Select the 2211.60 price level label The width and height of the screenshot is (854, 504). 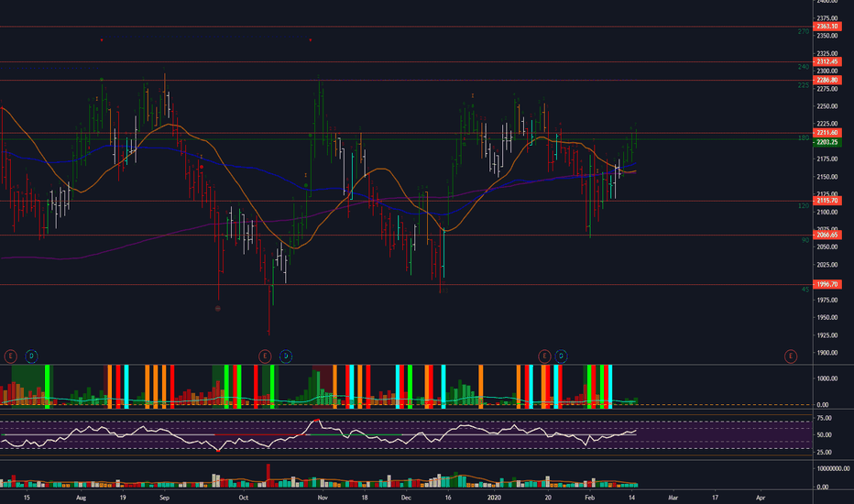tap(827, 133)
